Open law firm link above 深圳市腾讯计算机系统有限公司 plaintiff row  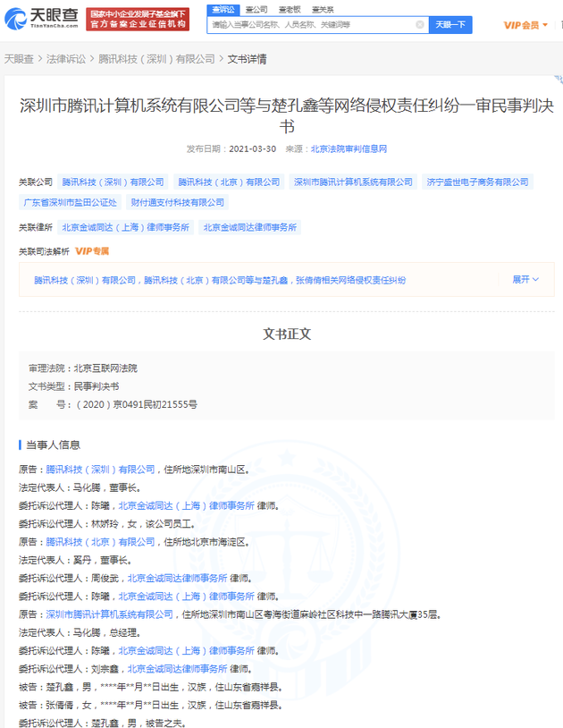coord(186,597)
